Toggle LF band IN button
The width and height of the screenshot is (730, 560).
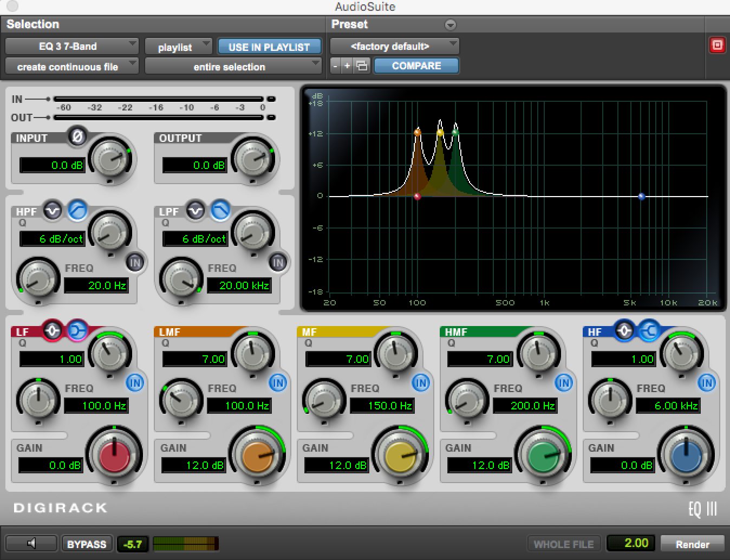coord(135,383)
